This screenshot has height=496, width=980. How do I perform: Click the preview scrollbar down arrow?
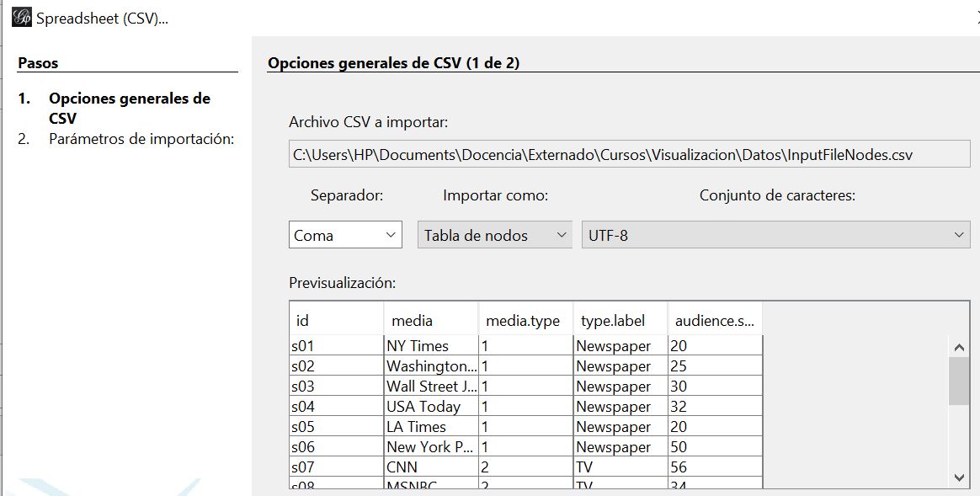click(958, 477)
